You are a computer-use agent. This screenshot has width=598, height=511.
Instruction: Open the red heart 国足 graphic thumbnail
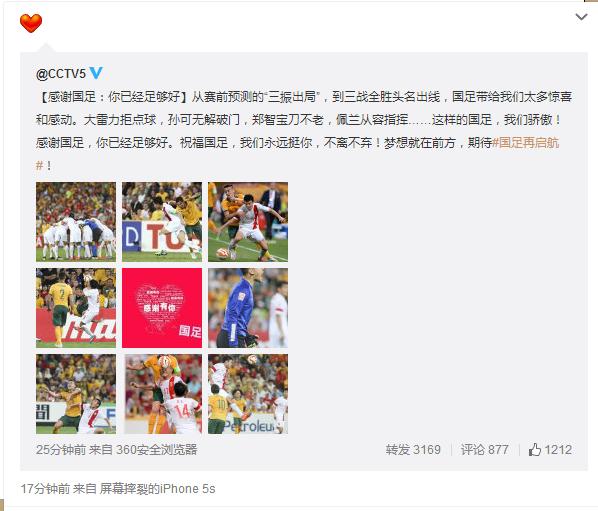tap(162, 308)
